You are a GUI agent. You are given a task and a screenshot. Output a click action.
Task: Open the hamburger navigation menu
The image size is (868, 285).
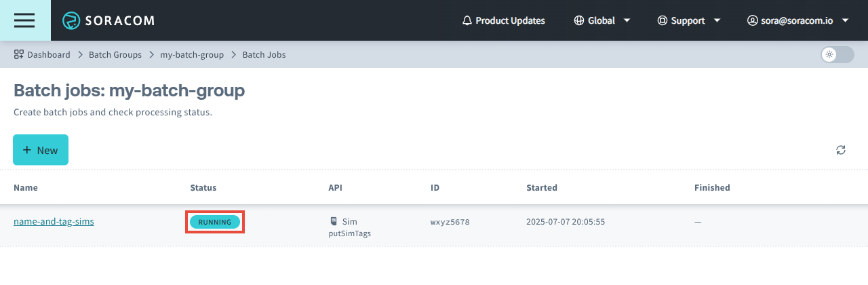click(x=24, y=20)
